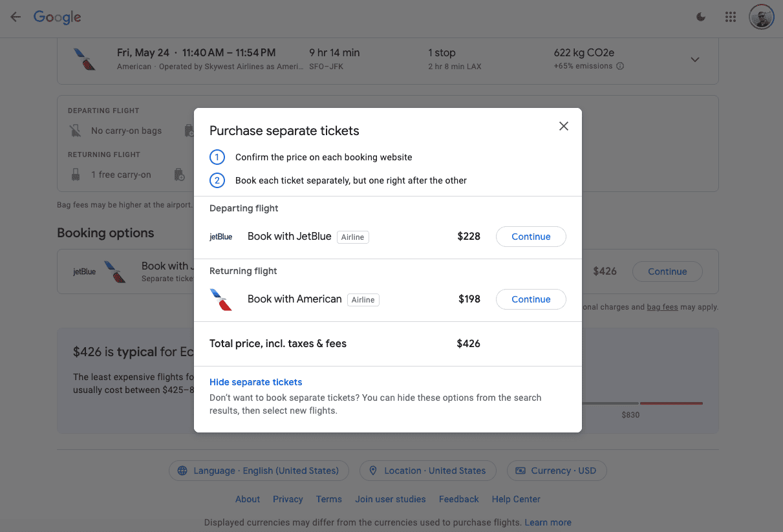Click the emissions info icon

coord(620,66)
